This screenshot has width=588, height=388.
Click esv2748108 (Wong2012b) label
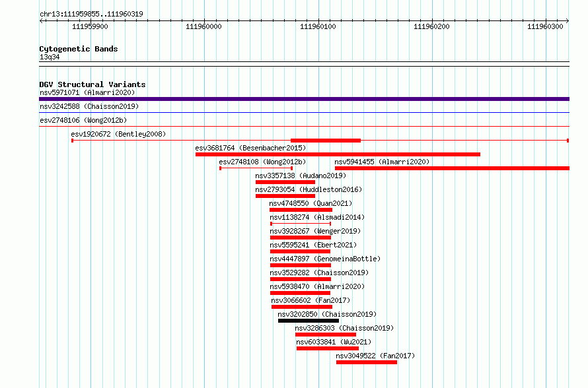(262, 162)
